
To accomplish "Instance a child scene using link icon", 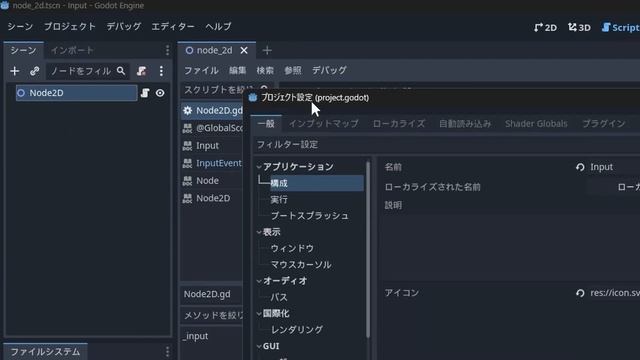I will [x=34, y=71].
